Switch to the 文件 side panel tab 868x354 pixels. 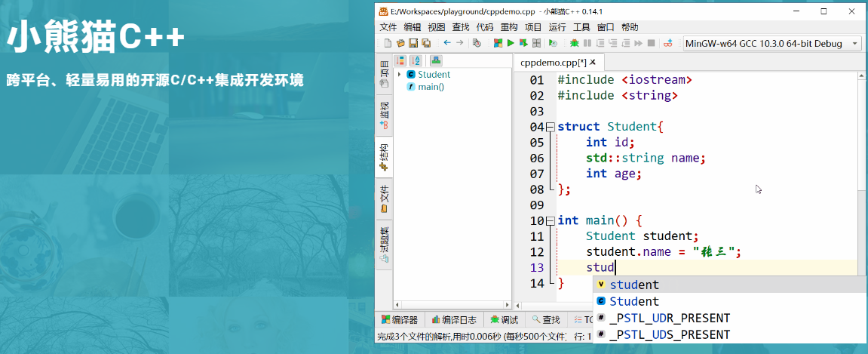pyautogui.click(x=383, y=199)
